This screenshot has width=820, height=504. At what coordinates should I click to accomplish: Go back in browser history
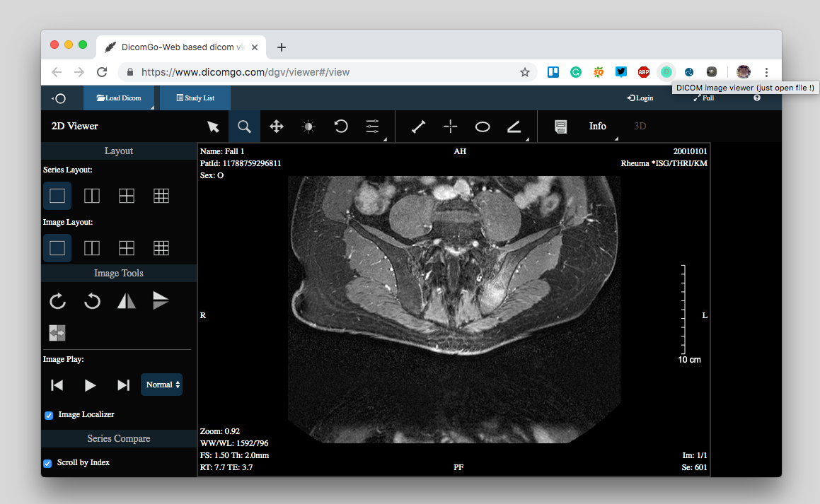57,72
